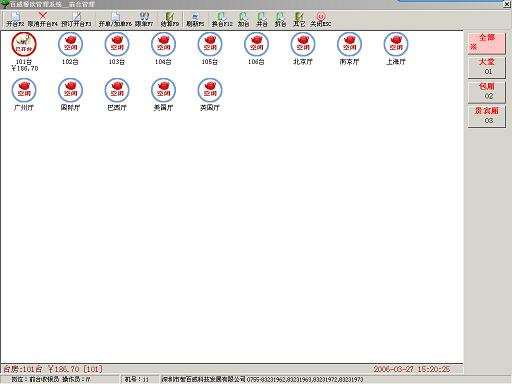This screenshot has width=512, height=384.
Task: Filter tables by 贵宾厢 03 area
Action: 487,116
